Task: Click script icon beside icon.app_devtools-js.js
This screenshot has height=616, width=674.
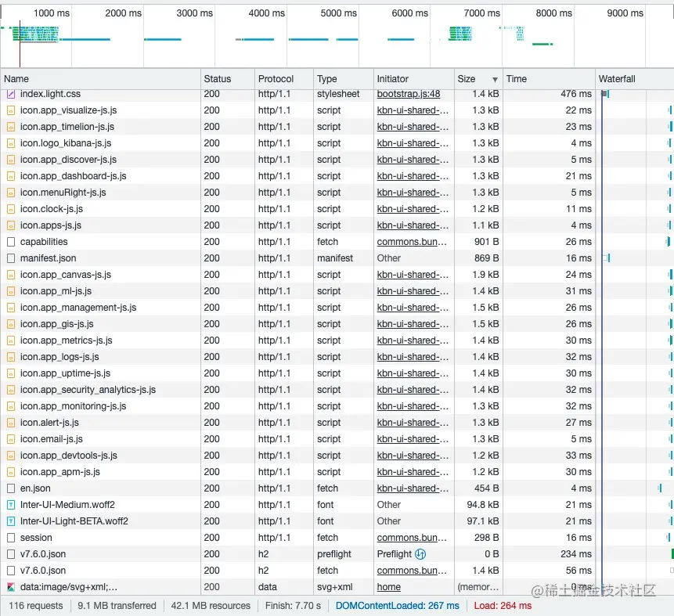Action: tap(11, 456)
